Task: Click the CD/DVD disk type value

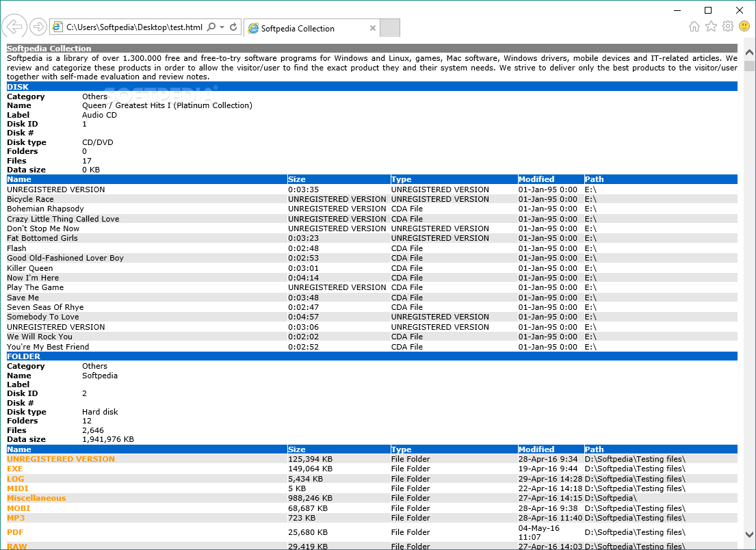Action: point(98,142)
